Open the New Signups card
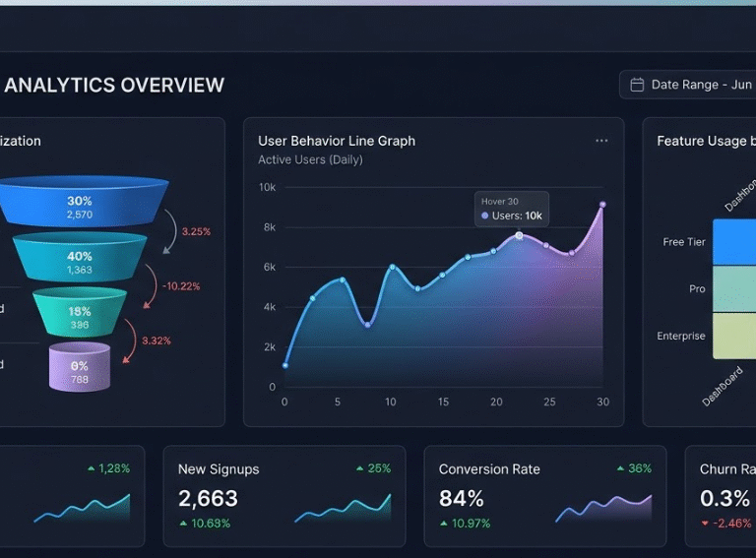Screen dimensions: 756x558 click(x=283, y=496)
